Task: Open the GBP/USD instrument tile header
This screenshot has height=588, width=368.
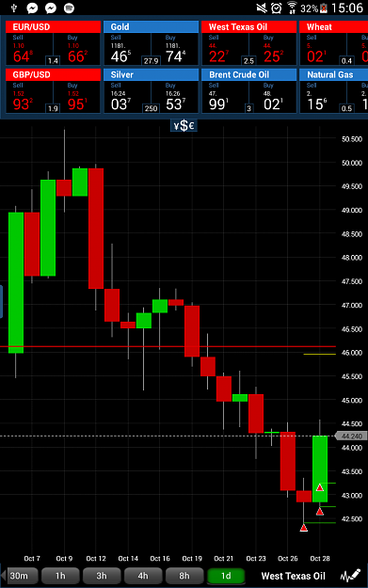Action: click(54, 74)
